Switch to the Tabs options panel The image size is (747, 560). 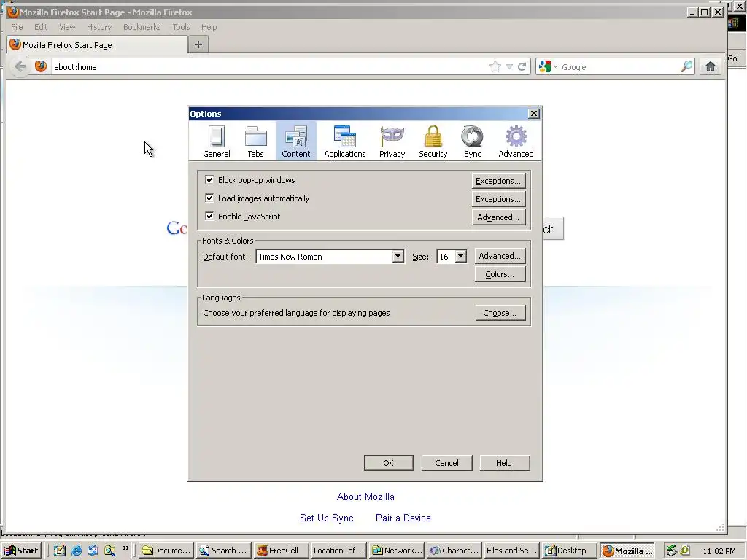[255, 141]
